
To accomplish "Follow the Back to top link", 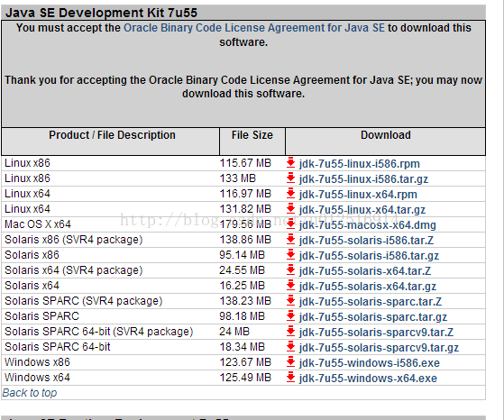I will pos(30,393).
